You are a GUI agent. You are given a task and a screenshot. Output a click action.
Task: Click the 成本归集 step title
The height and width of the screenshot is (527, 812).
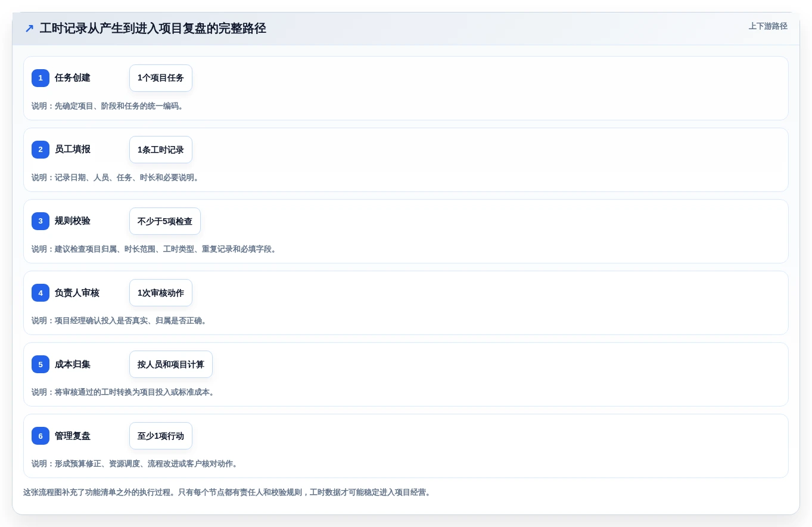coord(73,364)
